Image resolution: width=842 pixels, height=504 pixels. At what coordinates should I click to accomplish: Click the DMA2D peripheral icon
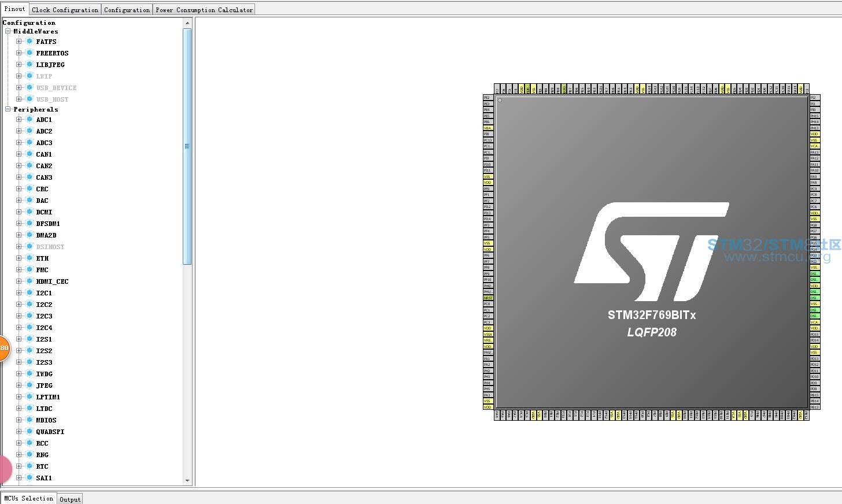[x=29, y=235]
